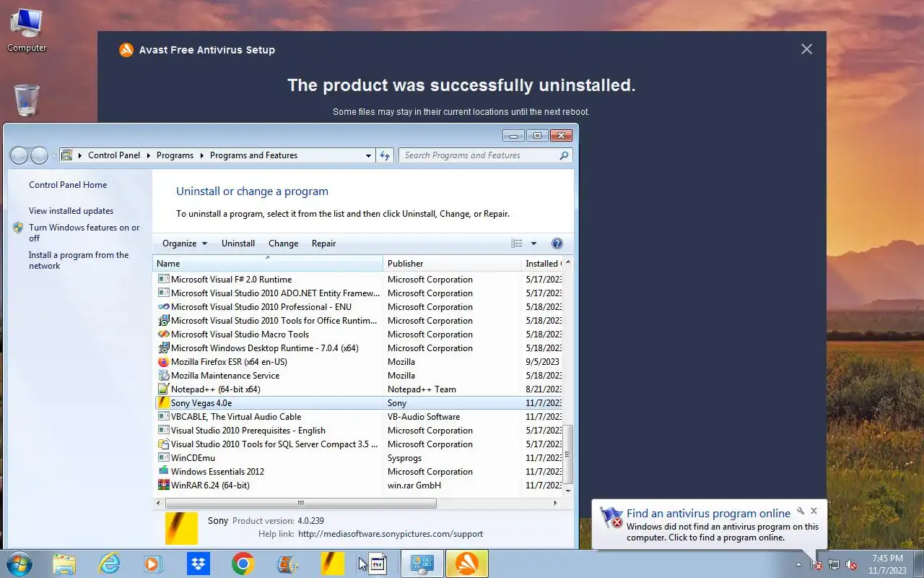Open the Sony Vegas taskbar icon
The image size is (924, 578).
point(332,564)
